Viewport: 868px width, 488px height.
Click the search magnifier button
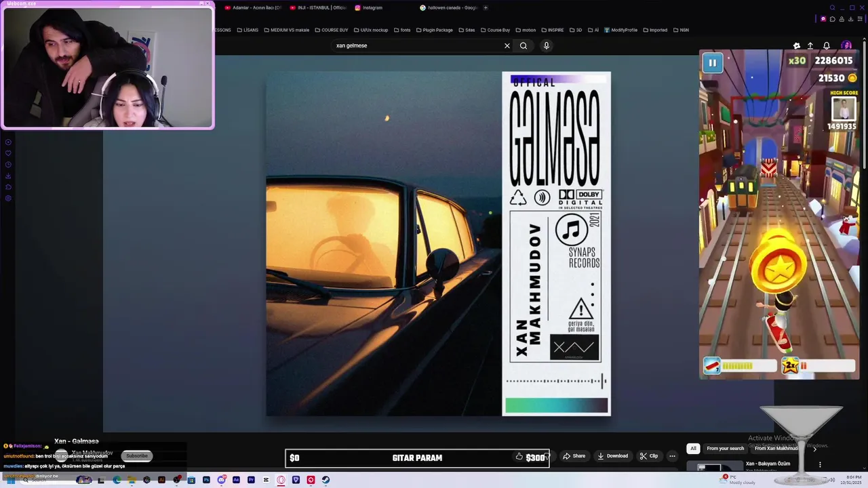pyautogui.click(x=524, y=45)
